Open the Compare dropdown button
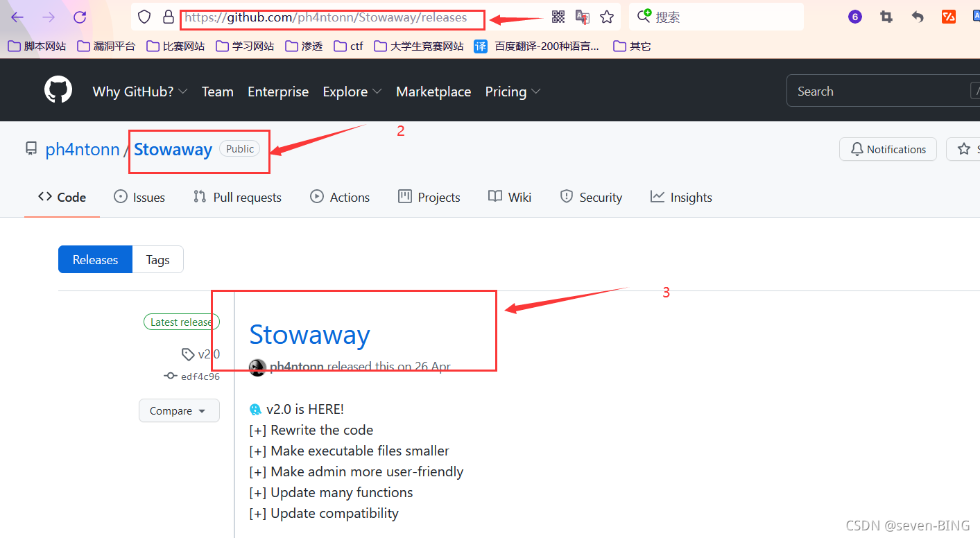 coord(179,410)
